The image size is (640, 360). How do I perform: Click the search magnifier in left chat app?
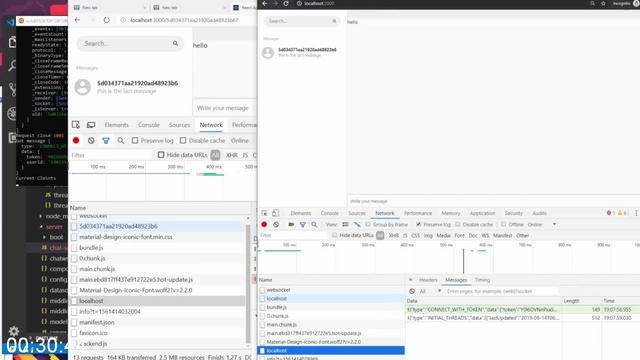(175, 43)
